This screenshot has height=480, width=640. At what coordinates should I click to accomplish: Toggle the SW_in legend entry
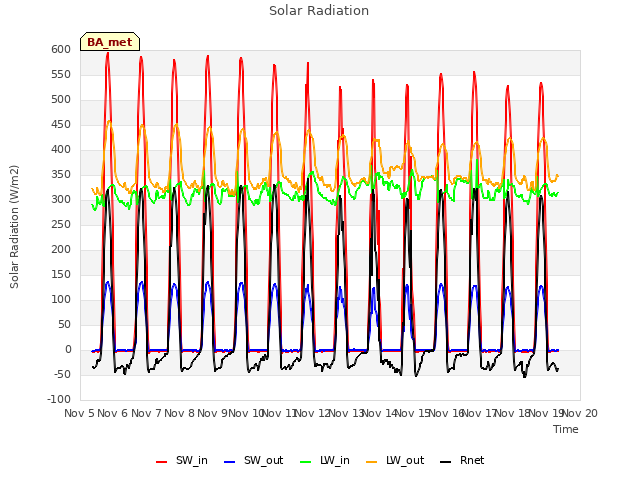(x=182, y=460)
